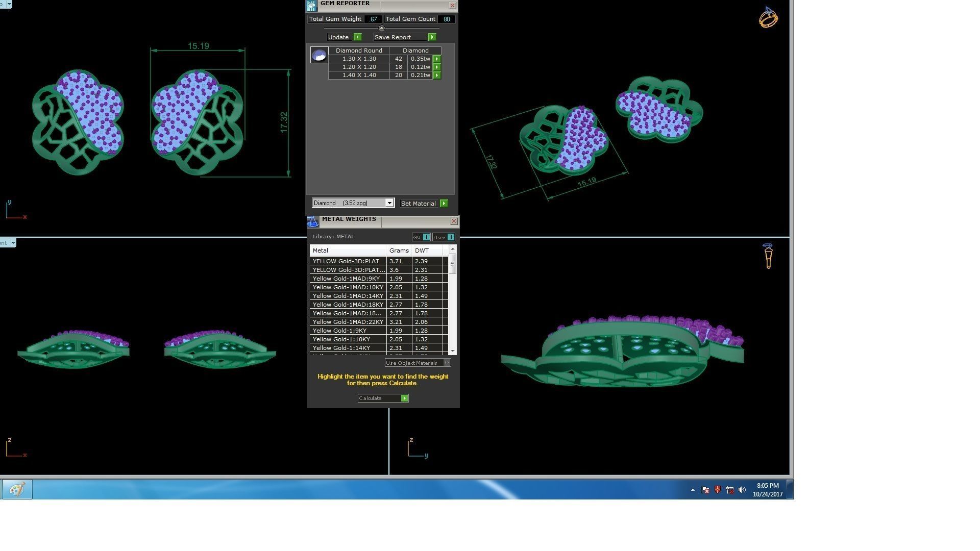Select the round diamond gem thumbnail
Screen dimensions: 980x551
(320, 55)
